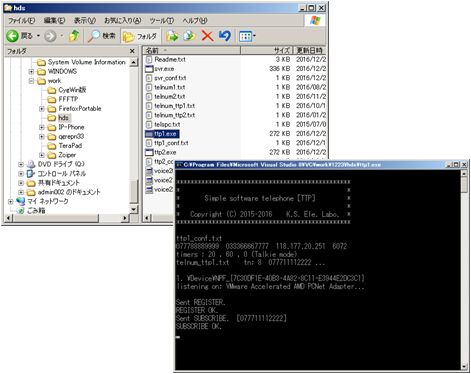
Task: Open the ツール(T) menu
Action: [161, 21]
